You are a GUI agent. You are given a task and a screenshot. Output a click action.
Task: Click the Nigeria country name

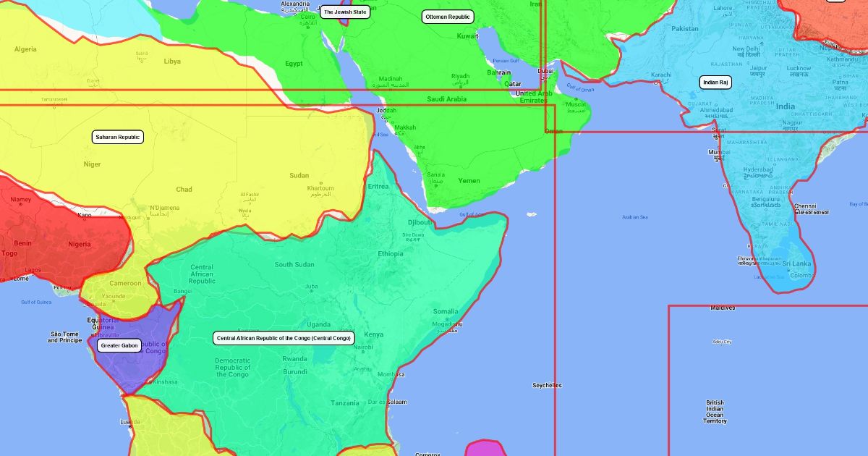coord(80,244)
